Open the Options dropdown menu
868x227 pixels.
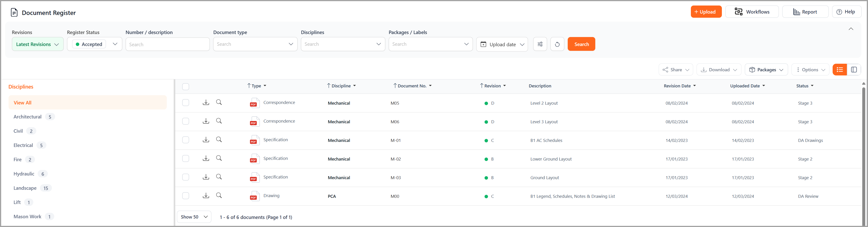[x=810, y=70]
